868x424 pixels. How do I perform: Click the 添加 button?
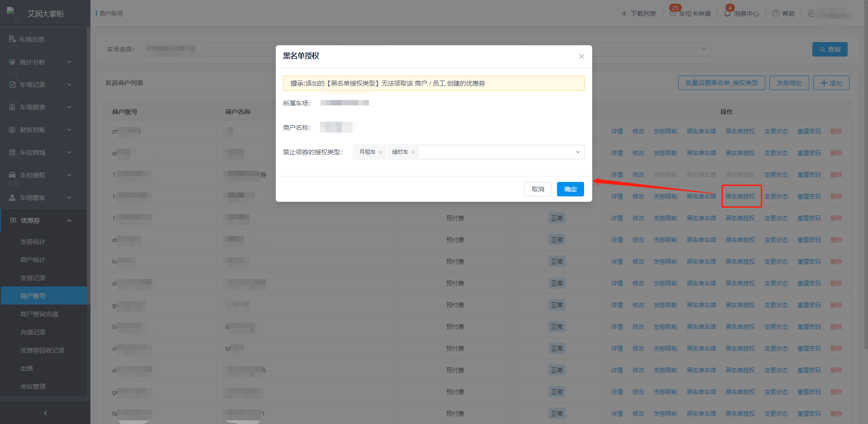tap(831, 83)
